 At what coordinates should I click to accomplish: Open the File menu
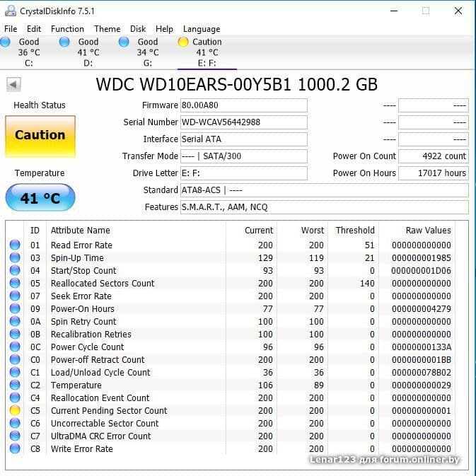tap(11, 29)
